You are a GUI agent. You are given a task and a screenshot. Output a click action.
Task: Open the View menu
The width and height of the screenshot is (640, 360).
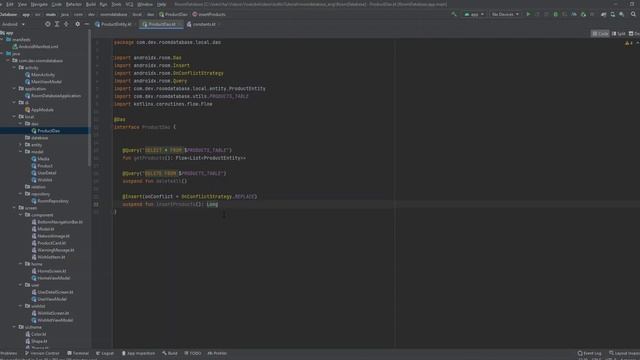pos(22,4)
